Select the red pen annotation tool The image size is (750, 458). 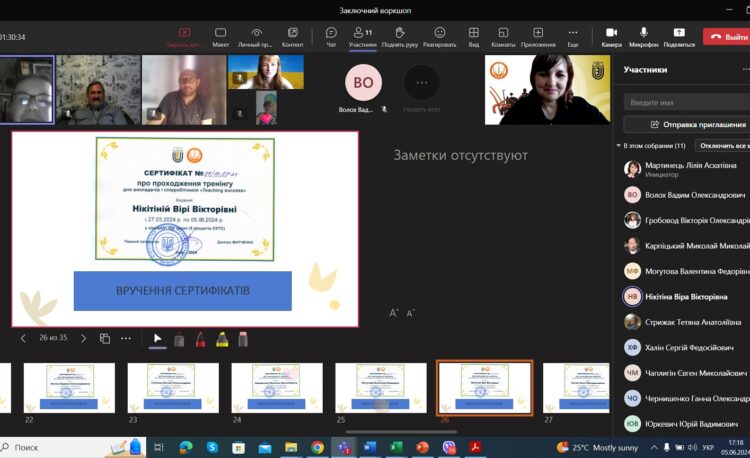pyautogui.click(x=200, y=339)
